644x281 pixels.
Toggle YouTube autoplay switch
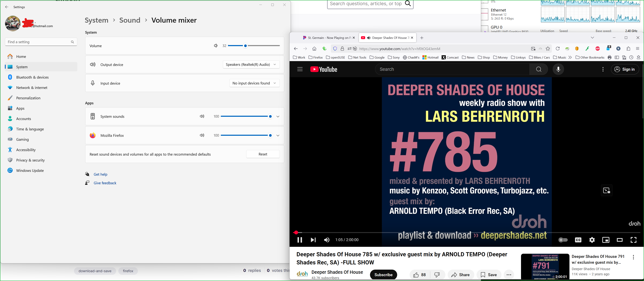point(563,240)
